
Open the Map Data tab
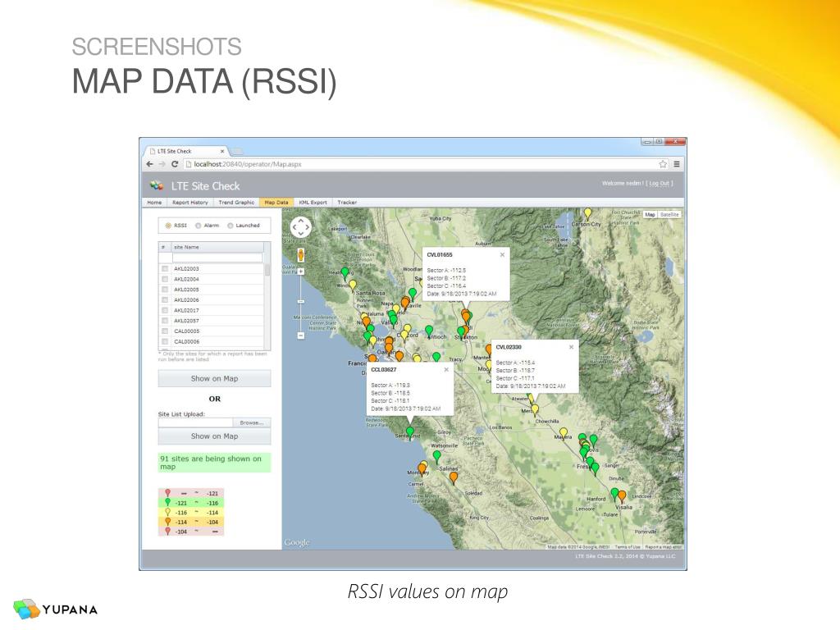pyautogui.click(x=276, y=203)
